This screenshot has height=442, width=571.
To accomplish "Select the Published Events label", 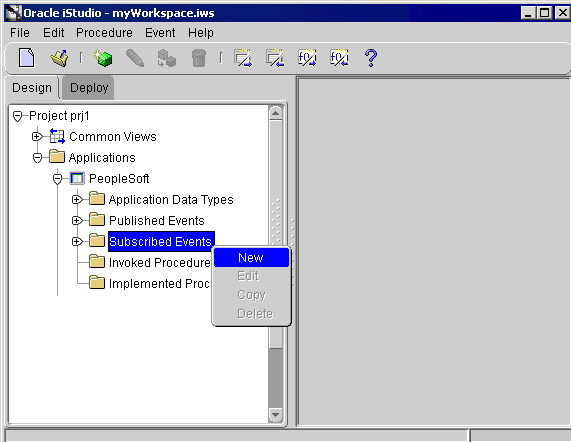I will [x=157, y=221].
